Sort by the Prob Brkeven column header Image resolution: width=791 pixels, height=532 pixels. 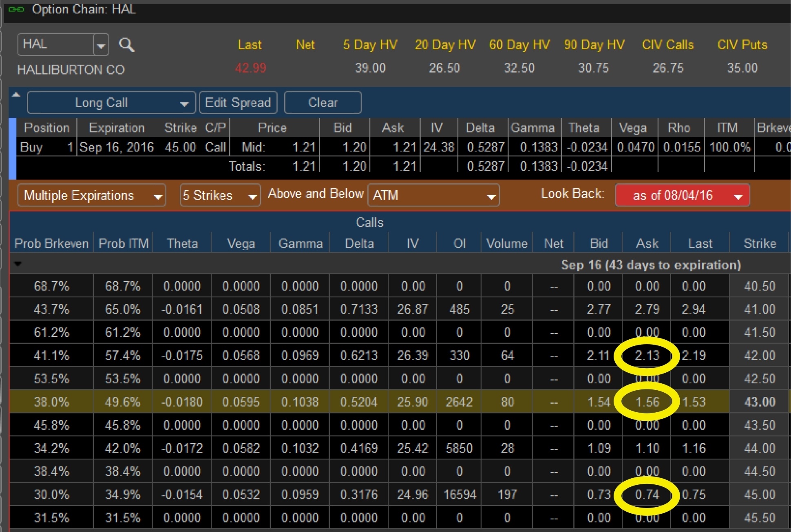click(x=52, y=244)
